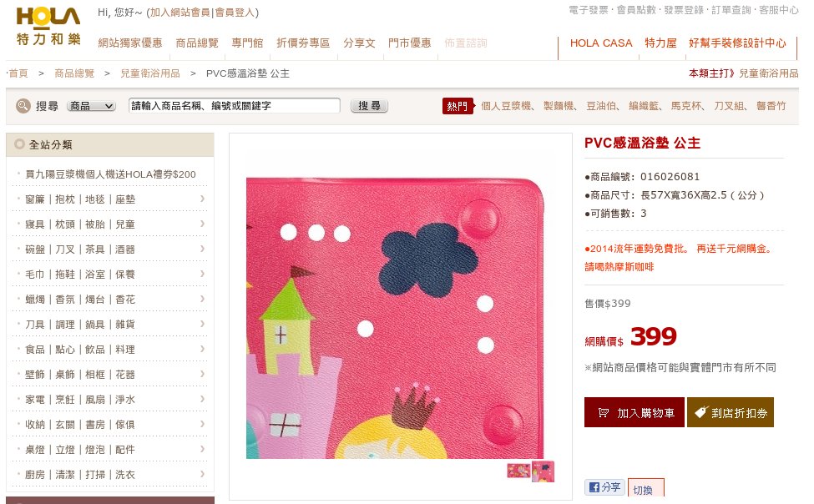Click the 搜尋 search button
814x504 pixels.
[x=369, y=106]
